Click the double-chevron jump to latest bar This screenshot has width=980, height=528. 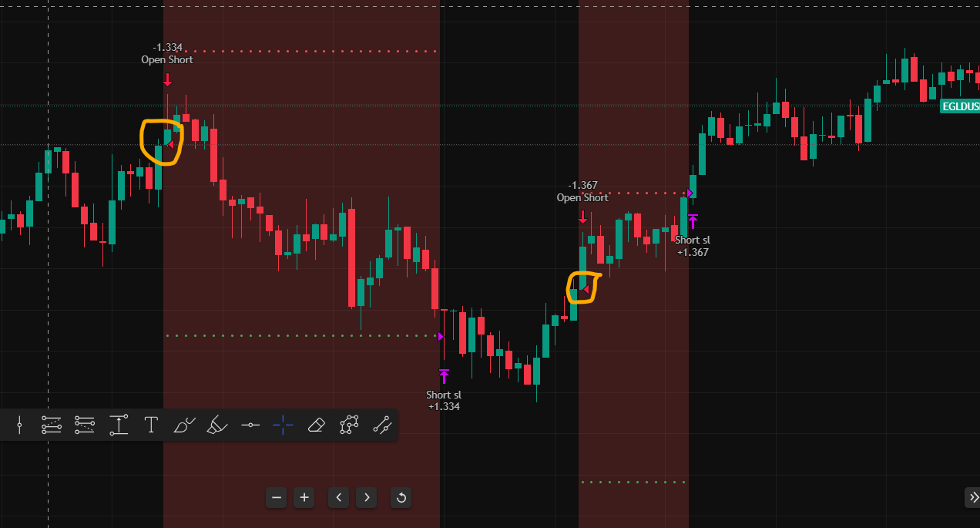click(x=973, y=497)
